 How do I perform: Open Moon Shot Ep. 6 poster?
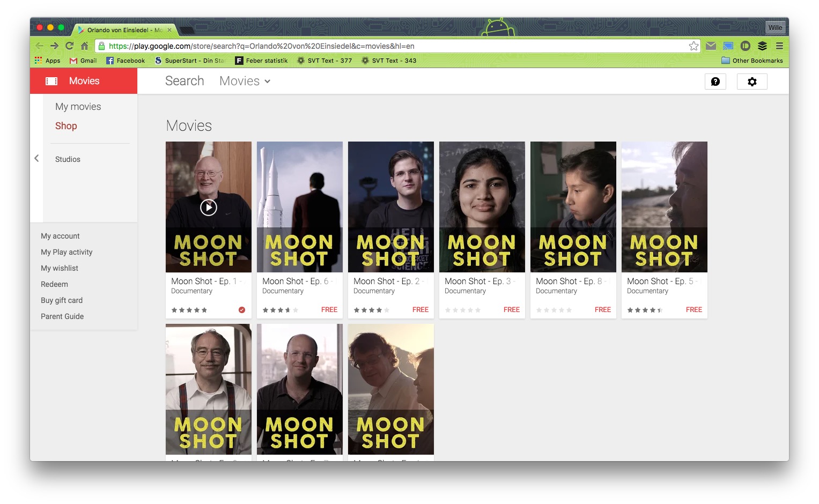pyautogui.click(x=300, y=207)
